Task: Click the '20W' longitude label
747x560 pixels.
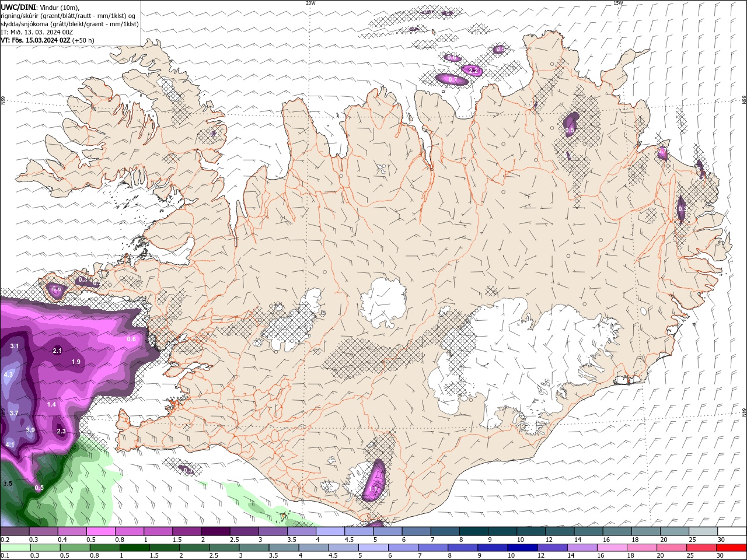Action: [x=310, y=3]
